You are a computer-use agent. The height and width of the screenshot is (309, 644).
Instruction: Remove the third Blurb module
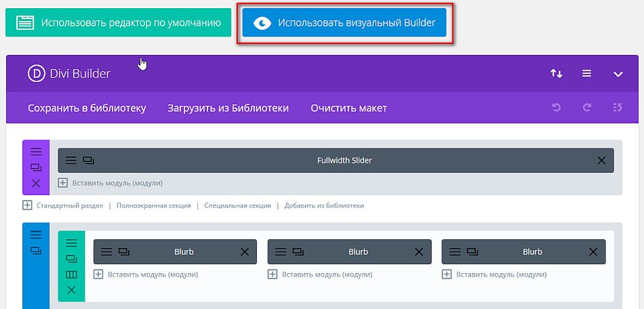pos(593,252)
